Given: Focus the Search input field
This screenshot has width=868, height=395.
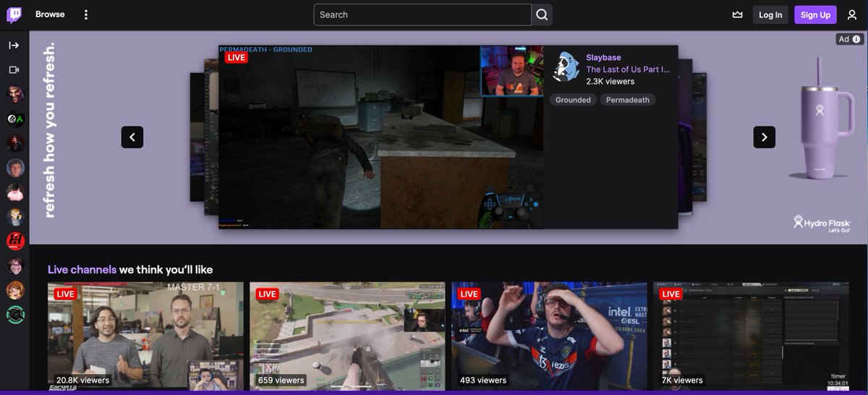Looking at the screenshot, I should pos(422,14).
